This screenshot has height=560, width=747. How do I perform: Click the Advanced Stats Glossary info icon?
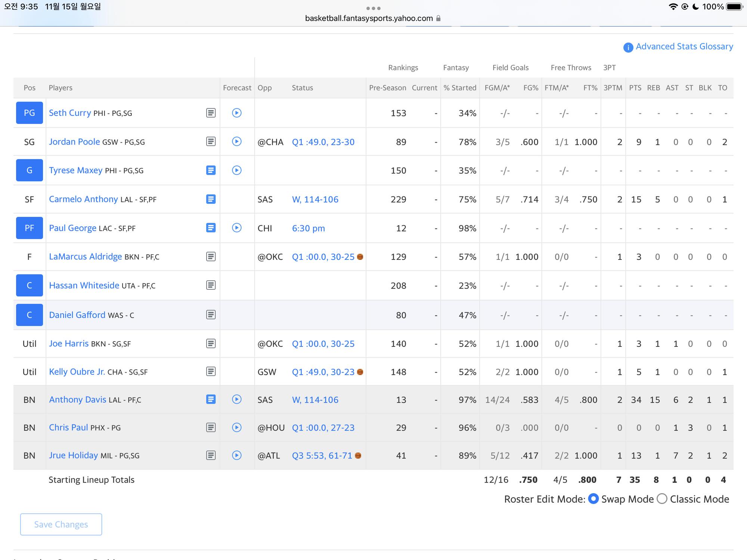(628, 47)
